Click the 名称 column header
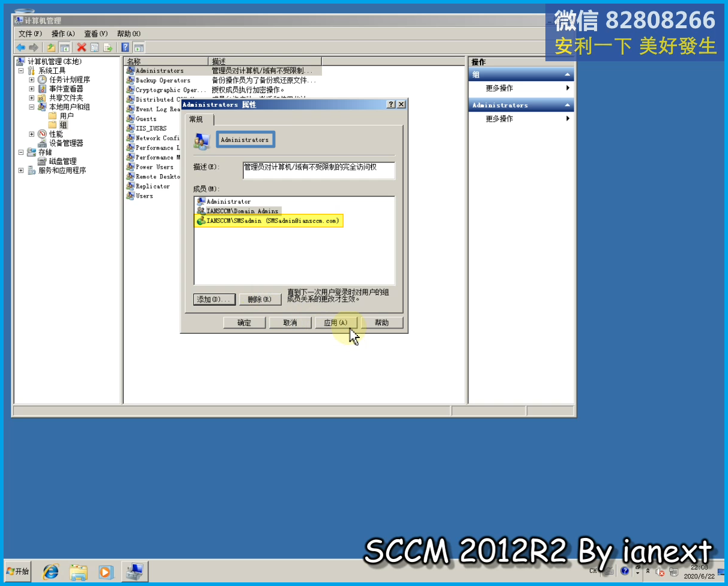This screenshot has height=586, width=728. 166,61
